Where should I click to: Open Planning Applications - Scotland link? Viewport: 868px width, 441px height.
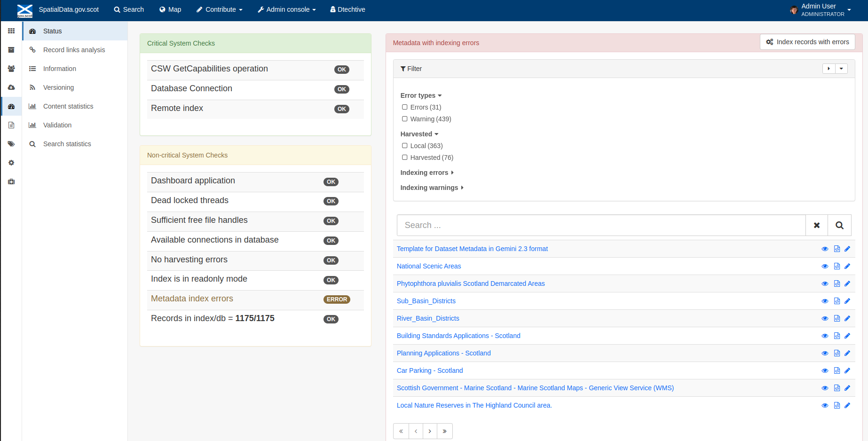tap(443, 353)
